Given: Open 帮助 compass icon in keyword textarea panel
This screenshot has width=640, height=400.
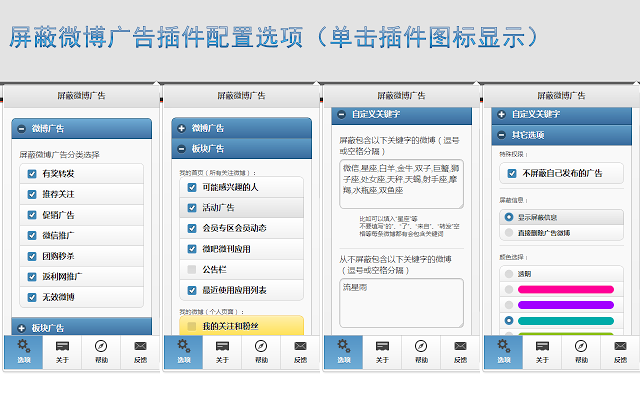Looking at the screenshot, I should point(421,346).
